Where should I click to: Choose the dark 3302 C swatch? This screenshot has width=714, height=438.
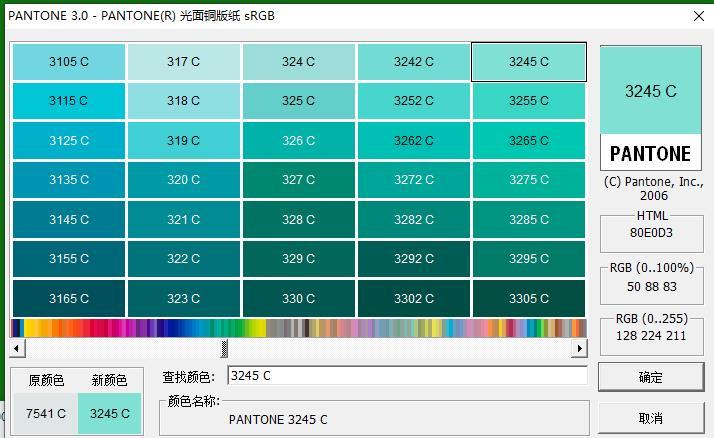pyautogui.click(x=414, y=299)
